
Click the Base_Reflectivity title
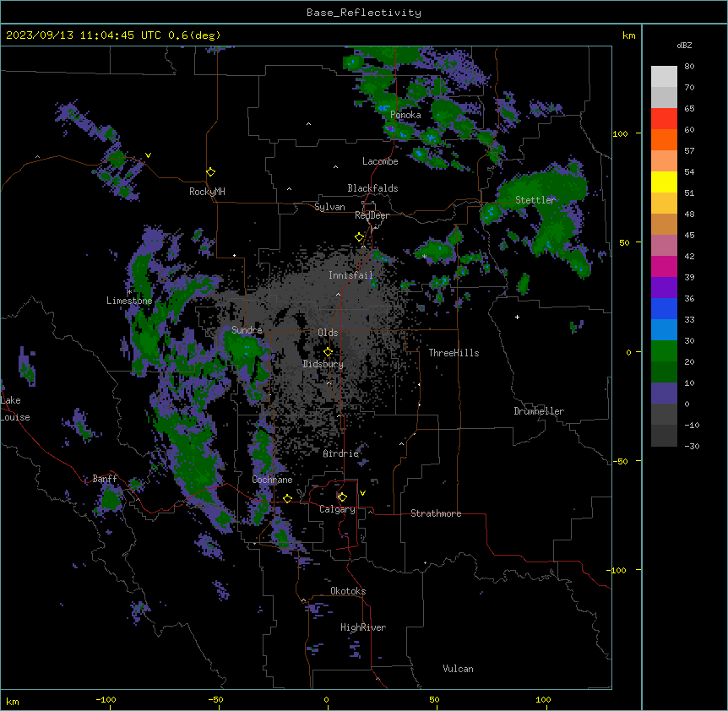(364, 13)
